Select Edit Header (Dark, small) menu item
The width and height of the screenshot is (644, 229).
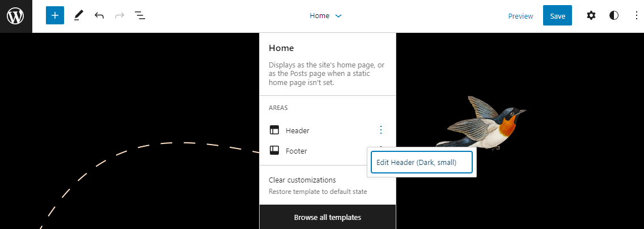pos(421,163)
